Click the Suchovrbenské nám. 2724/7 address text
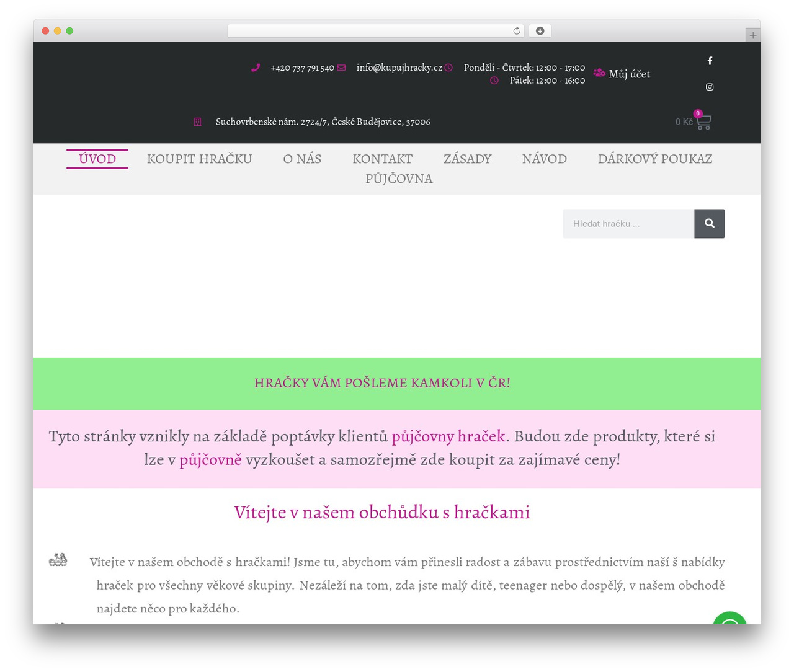The height and width of the screenshot is (672, 794). click(323, 122)
